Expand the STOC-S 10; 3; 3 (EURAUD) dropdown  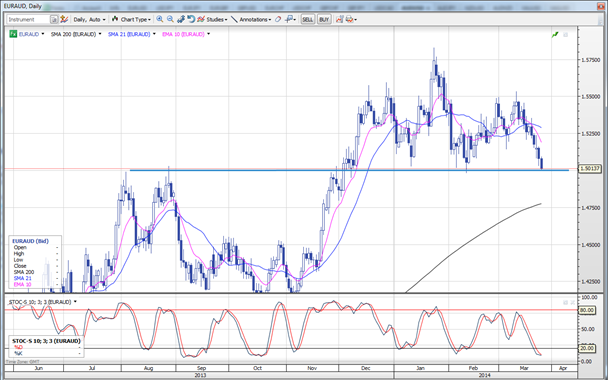click(x=75, y=301)
